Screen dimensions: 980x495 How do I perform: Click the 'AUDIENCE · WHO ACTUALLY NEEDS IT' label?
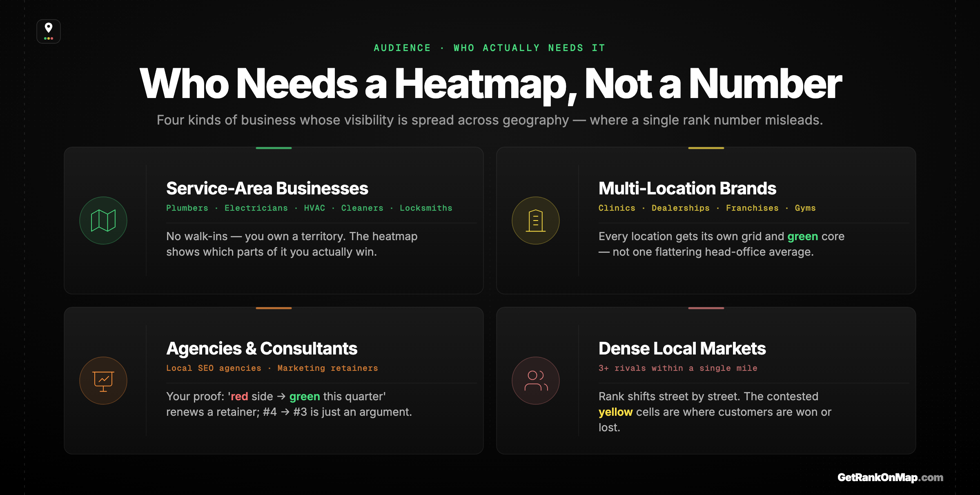pyautogui.click(x=490, y=48)
